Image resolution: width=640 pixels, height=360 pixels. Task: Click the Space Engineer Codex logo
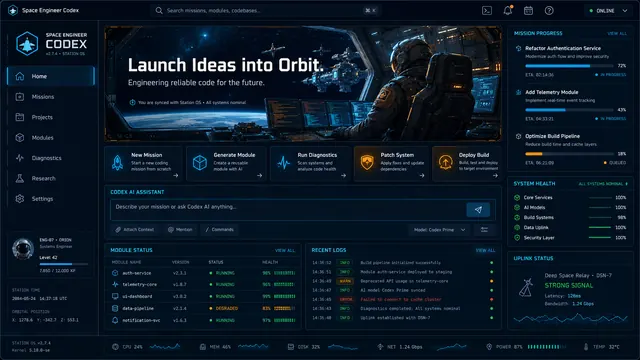pyautogui.click(x=27, y=43)
